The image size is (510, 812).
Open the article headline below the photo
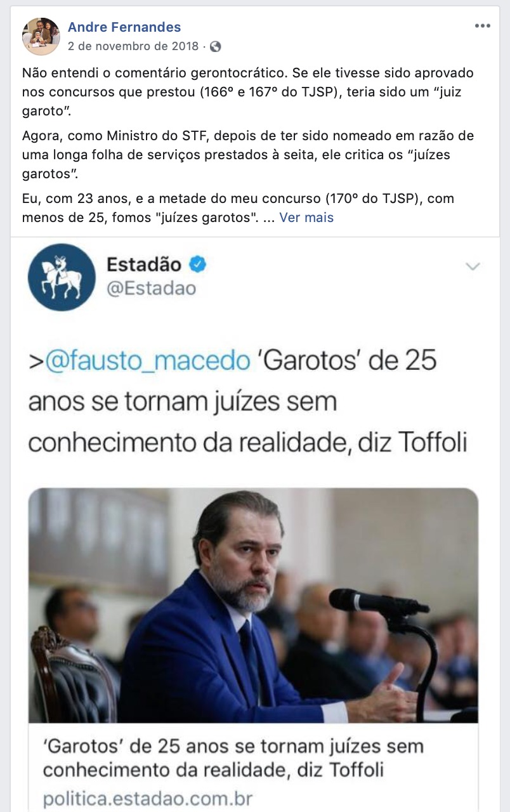[x=233, y=758]
